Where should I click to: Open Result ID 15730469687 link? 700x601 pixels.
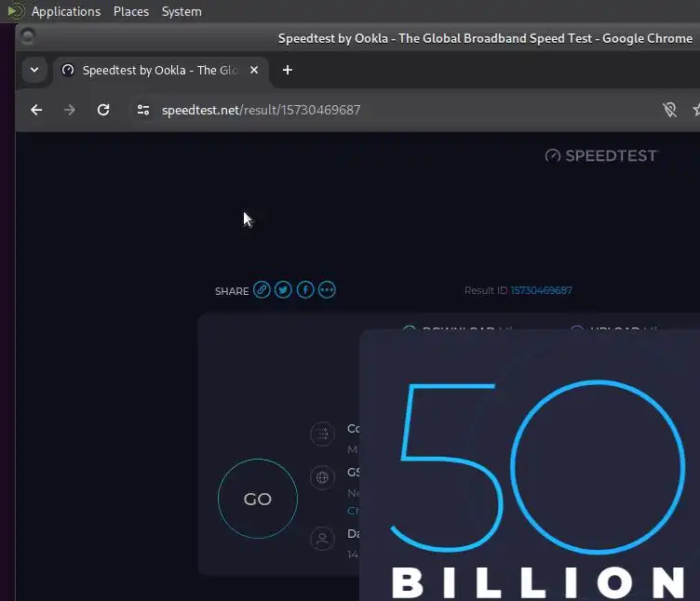point(541,290)
